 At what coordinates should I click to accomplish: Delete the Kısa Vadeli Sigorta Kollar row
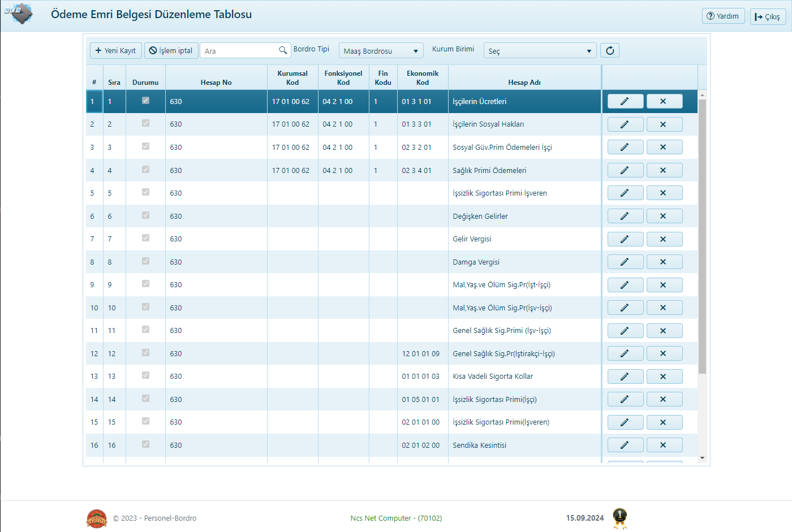click(x=664, y=377)
